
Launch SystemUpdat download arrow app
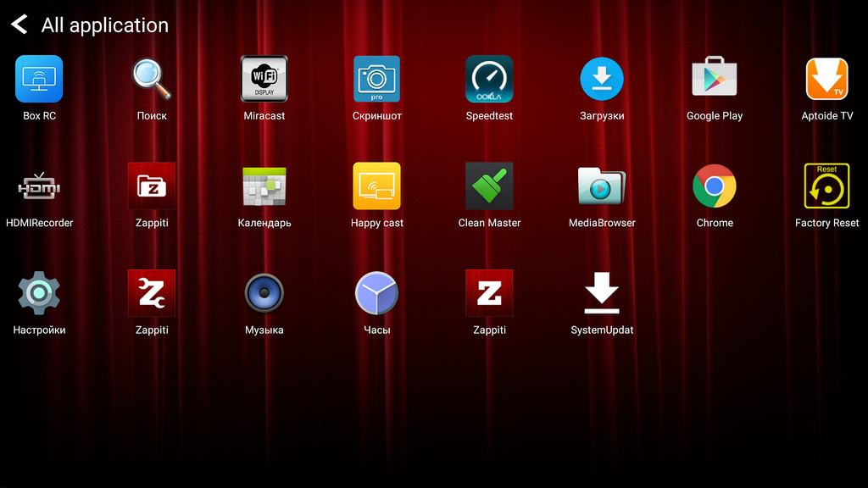(x=602, y=292)
